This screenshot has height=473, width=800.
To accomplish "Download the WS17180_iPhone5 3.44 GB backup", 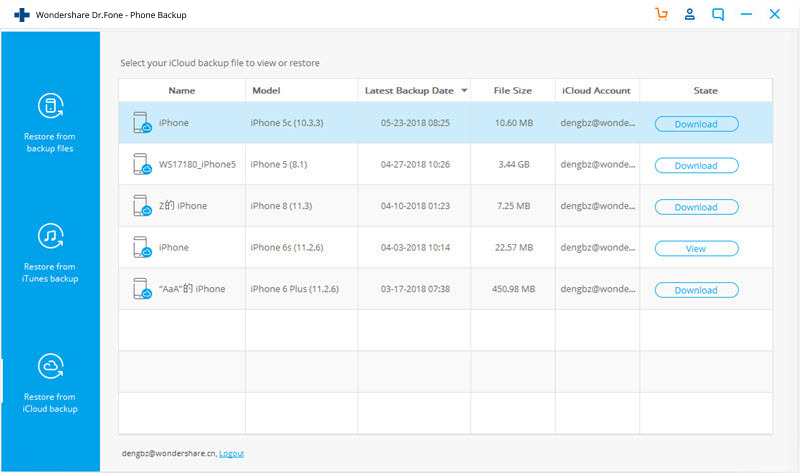I will point(696,165).
